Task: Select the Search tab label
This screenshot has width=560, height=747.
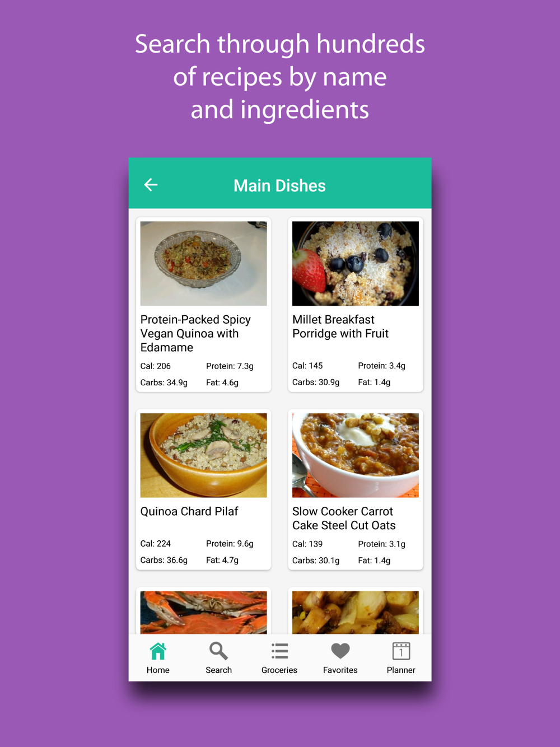Action: click(x=218, y=670)
